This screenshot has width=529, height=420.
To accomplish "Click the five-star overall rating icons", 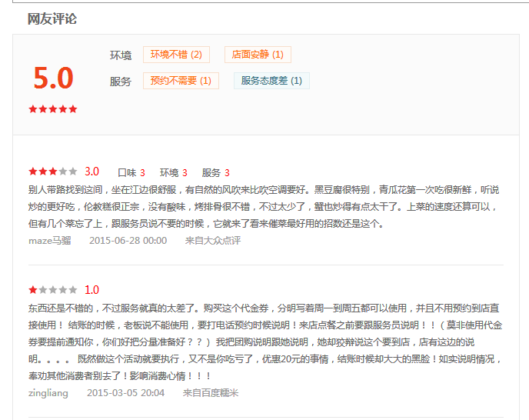I will click(53, 109).
